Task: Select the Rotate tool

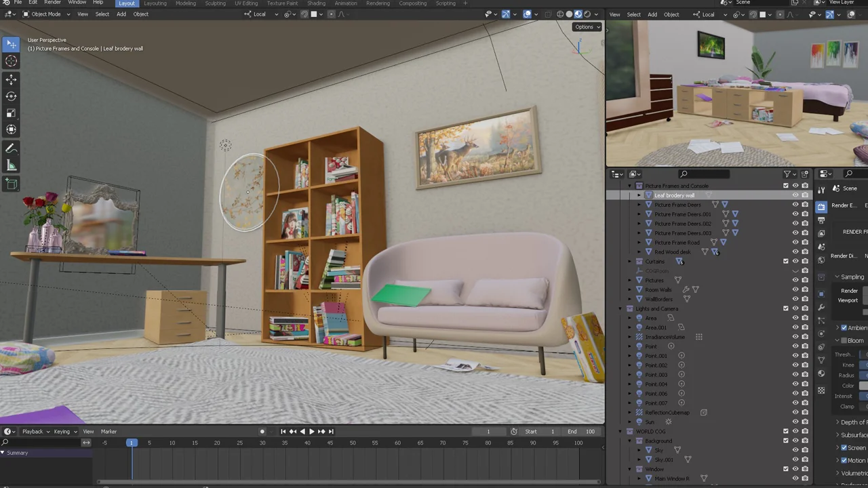Action: pos(10,97)
